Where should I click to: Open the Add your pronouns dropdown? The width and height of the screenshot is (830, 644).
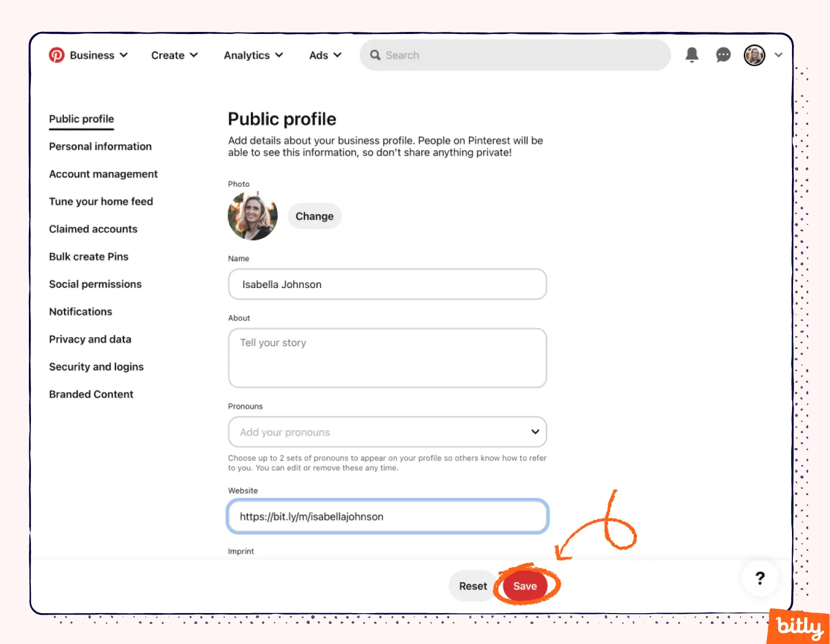[387, 432]
